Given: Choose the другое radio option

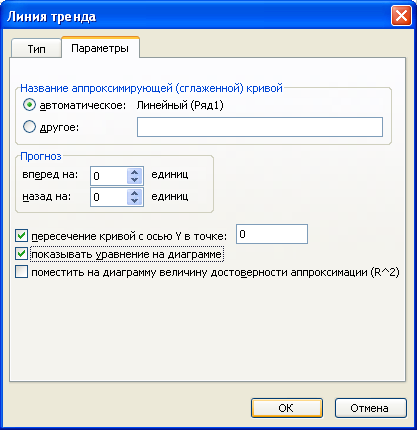Looking at the screenshot, I should [29, 127].
